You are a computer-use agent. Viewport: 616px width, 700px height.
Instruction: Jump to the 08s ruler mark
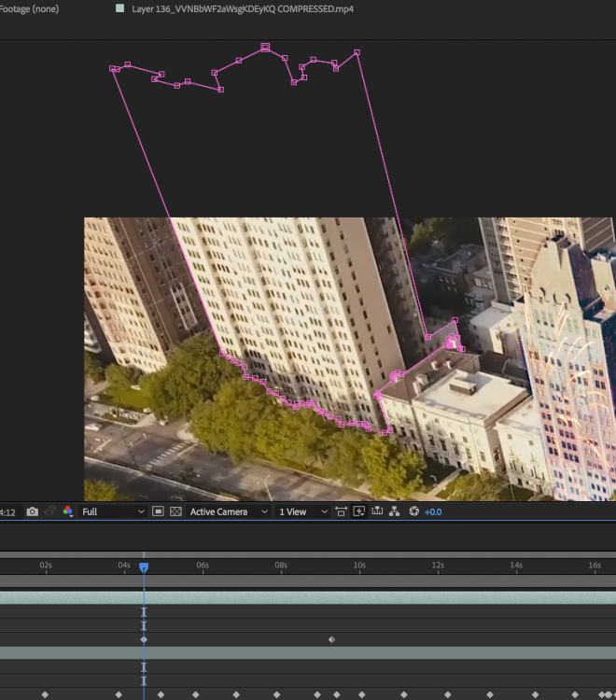coord(281,566)
